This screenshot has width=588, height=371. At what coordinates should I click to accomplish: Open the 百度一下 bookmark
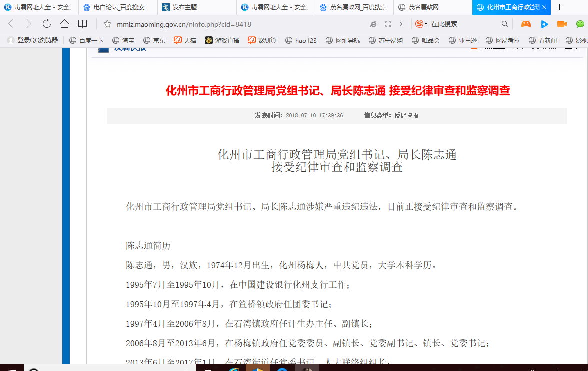tap(86, 40)
